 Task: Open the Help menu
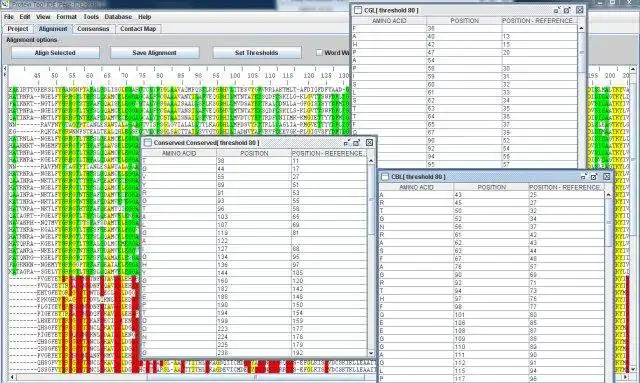(x=144, y=17)
